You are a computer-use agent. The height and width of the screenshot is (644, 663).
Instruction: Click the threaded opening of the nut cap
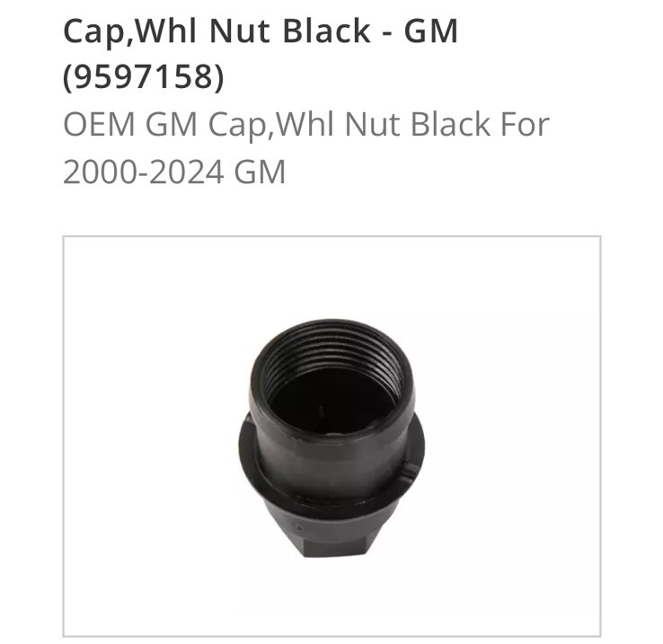pyautogui.click(x=331, y=376)
